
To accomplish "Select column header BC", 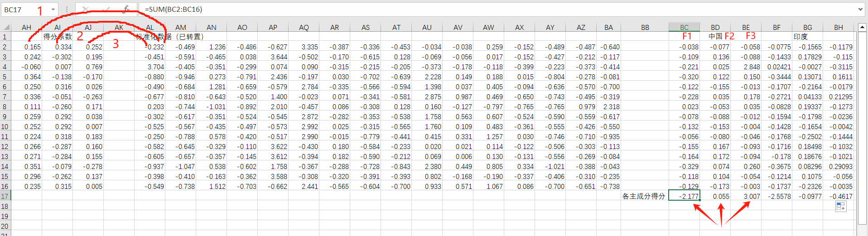I will tap(684, 27).
